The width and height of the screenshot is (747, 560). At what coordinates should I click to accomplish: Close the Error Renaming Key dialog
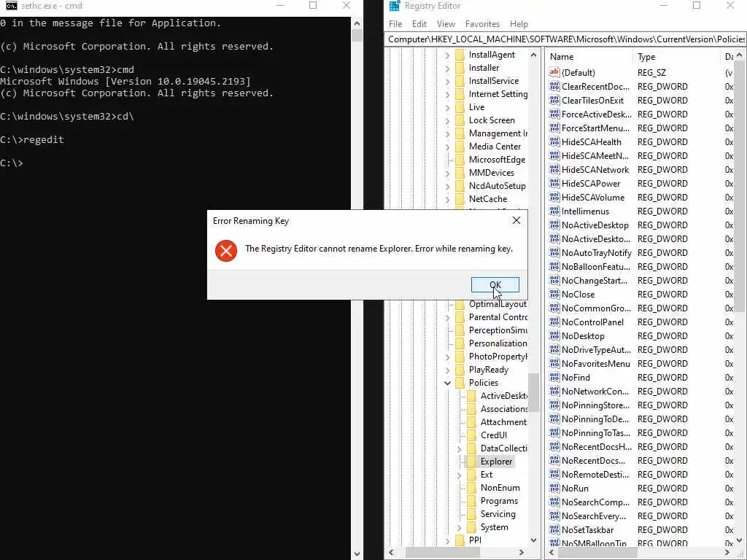516,220
